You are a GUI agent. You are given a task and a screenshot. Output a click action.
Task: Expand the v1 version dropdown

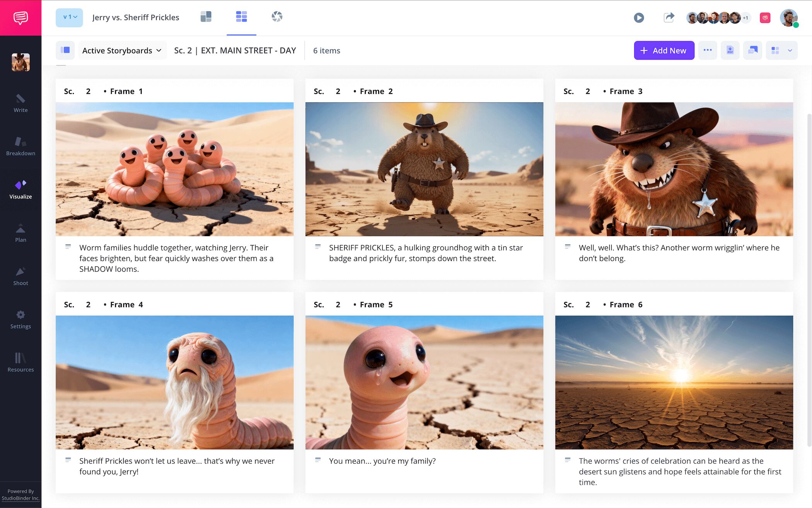[x=70, y=17]
